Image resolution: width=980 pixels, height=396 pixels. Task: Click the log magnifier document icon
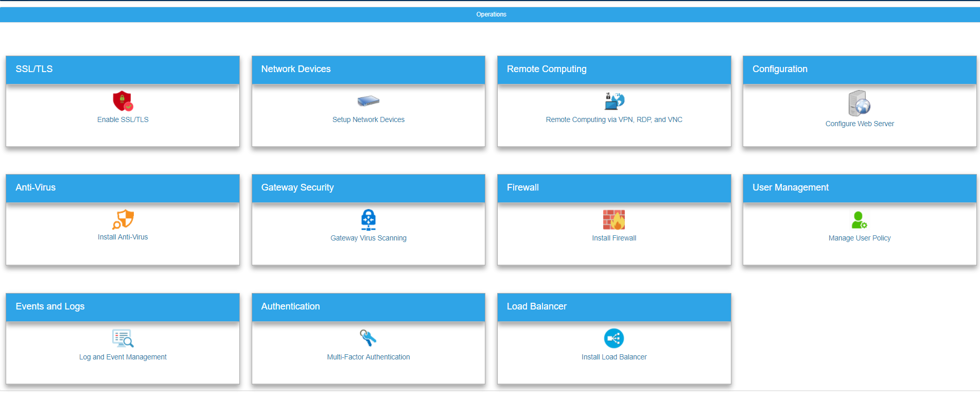click(123, 338)
